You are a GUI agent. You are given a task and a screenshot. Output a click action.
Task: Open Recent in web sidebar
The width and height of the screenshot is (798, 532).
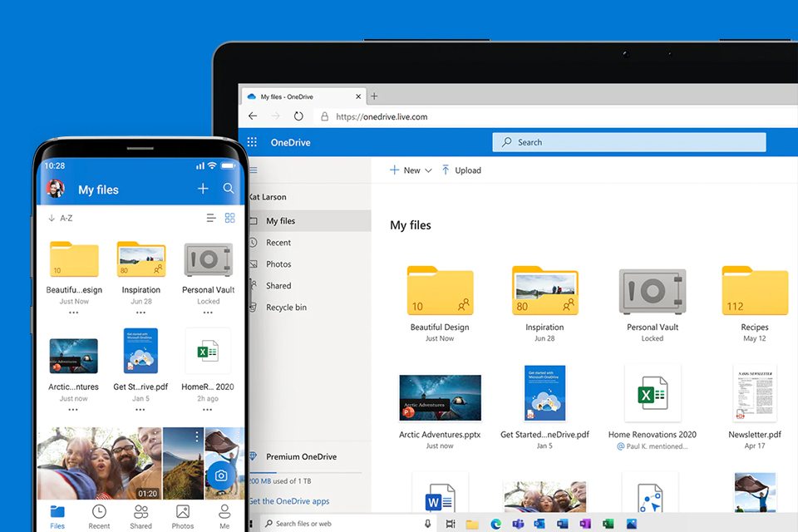278,243
